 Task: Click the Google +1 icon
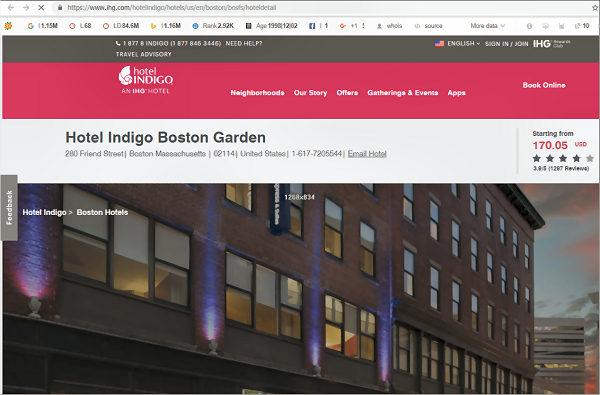[343, 26]
